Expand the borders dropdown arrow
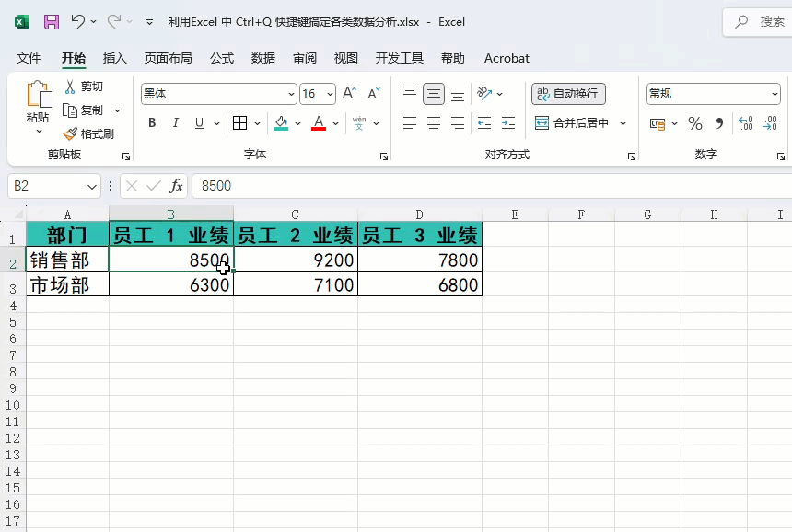This screenshot has width=792, height=532. click(257, 123)
